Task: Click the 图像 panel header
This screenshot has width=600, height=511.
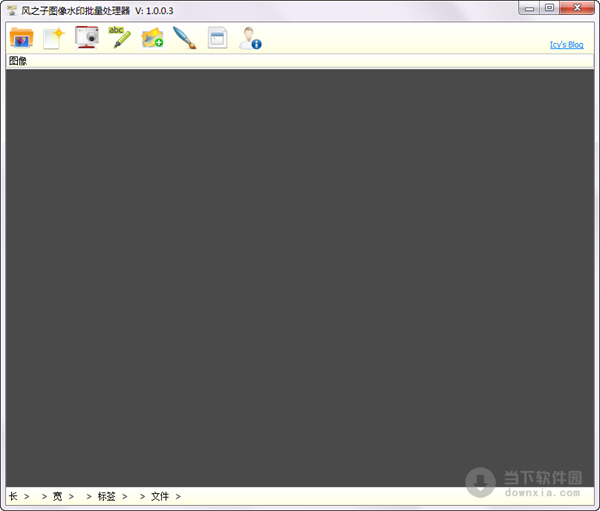Action: click(x=300, y=61)
